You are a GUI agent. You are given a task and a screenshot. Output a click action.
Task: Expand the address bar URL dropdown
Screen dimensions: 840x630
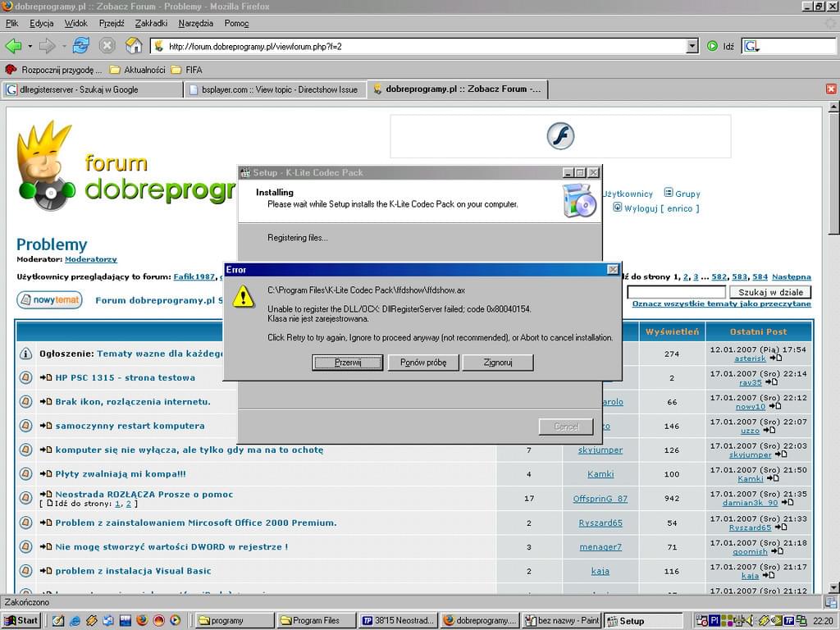(x=692, y=46)
